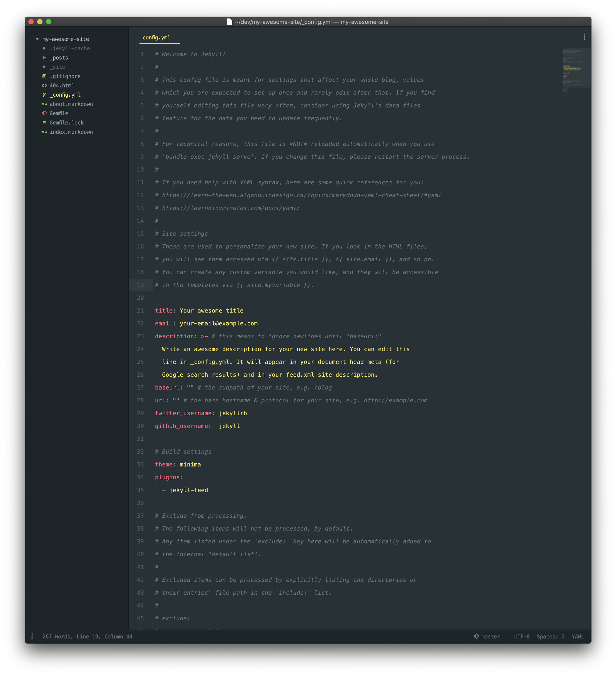
Task: Click the .gitignore file icon
Action: (x=44, y=76)
